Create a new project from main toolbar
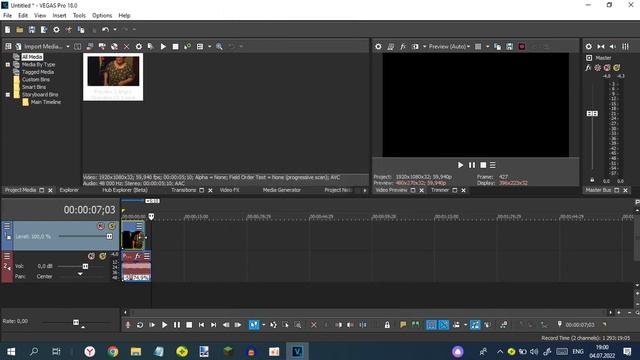Image resolution: width=640 pixels, height=360 pixels. [7, 30]
